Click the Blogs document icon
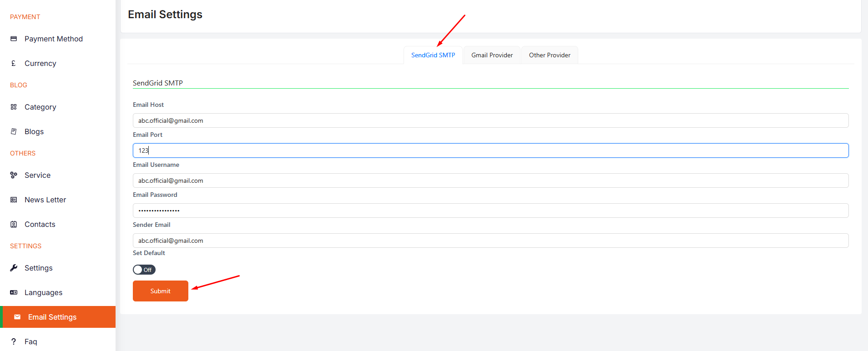This screenshot has height=351, width=868. 14,131
